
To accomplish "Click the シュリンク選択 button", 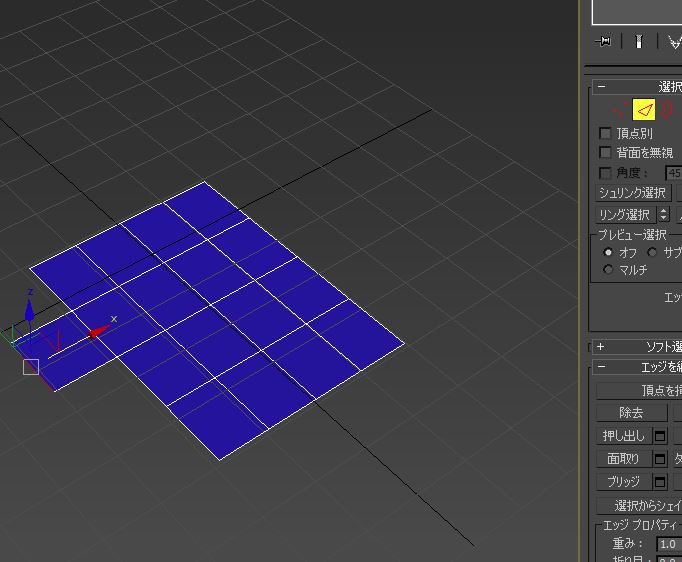I will [632, 193].
